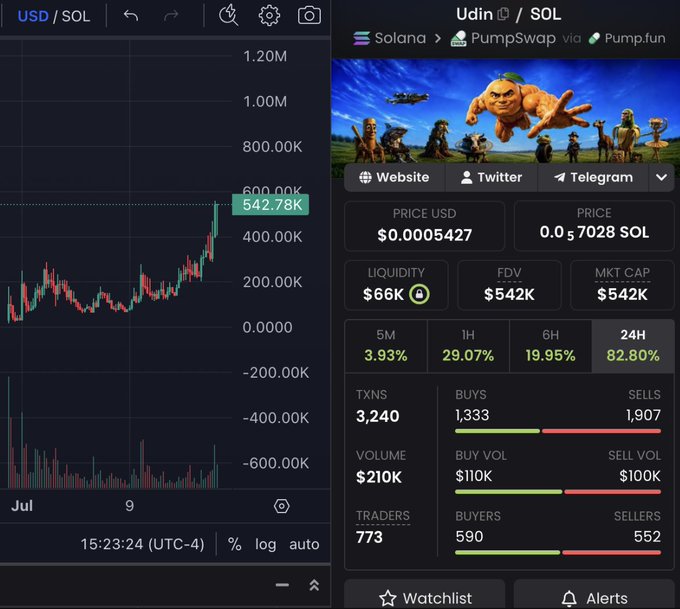Click the buyers versus sellers ratio bar
This screenshot has width=680, height=609.
pyautogui.click(x=558, y=553)
